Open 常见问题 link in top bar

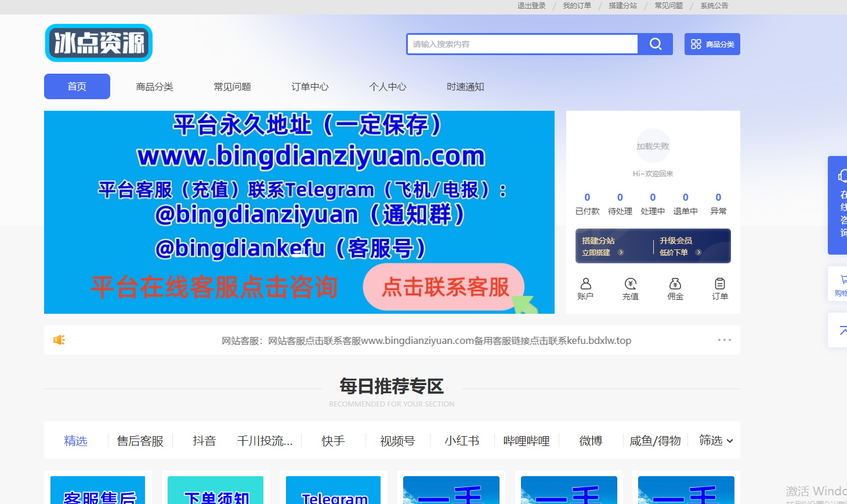(x=669, y=6)
